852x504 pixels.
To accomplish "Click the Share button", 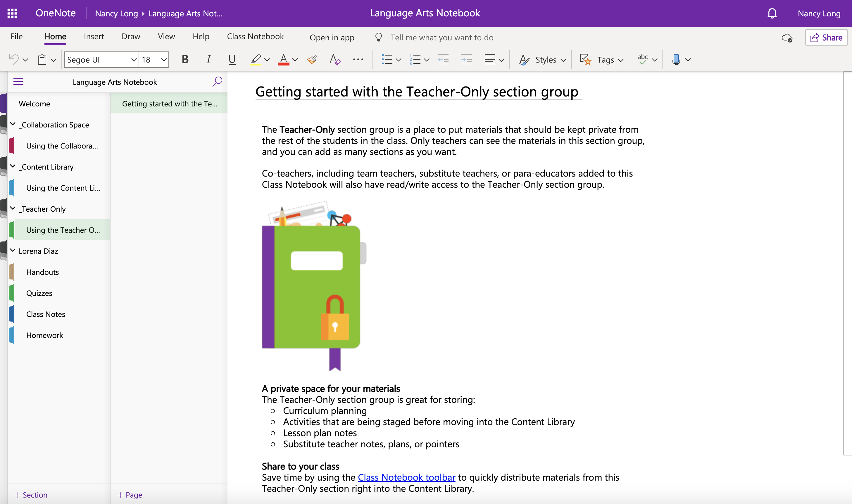I will (826, 37).
